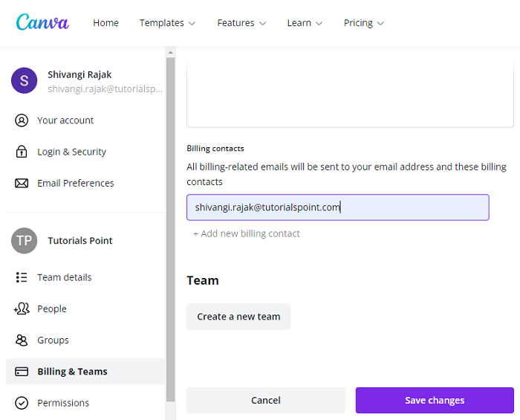The height and width of the screenshot is (420, 520).
Task: Open the Learn dropdown menu
Action: pos(305,23)
